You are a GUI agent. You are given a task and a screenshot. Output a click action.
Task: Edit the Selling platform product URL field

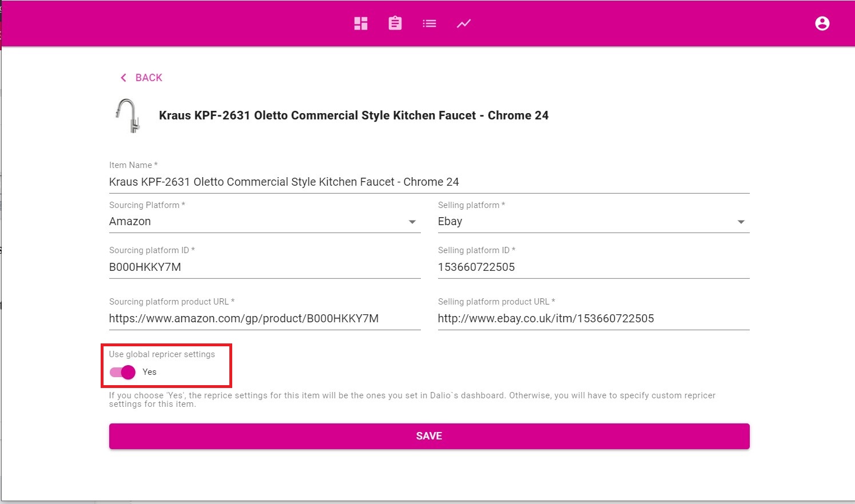coord(594,319)
